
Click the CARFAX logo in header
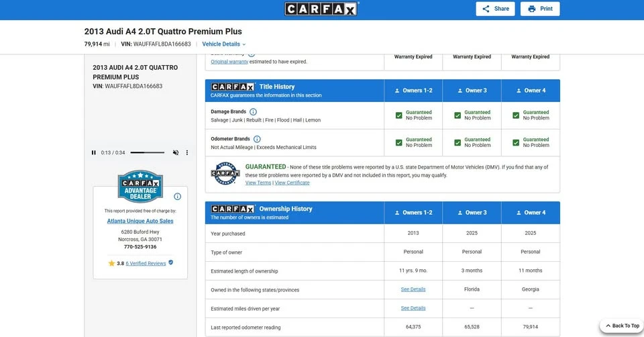tap(321, 9)
